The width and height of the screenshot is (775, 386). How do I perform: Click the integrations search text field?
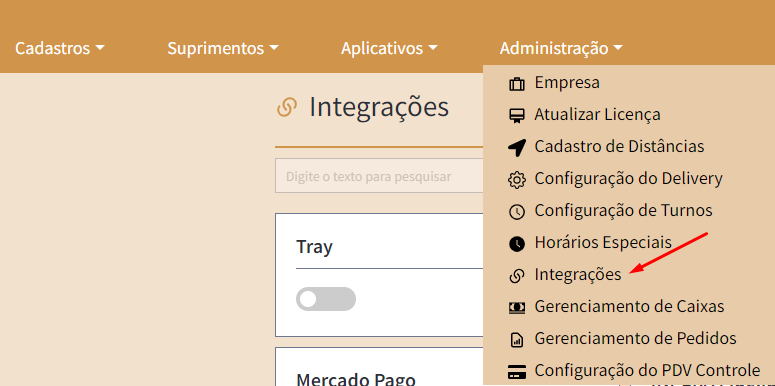tap(379, 176)
